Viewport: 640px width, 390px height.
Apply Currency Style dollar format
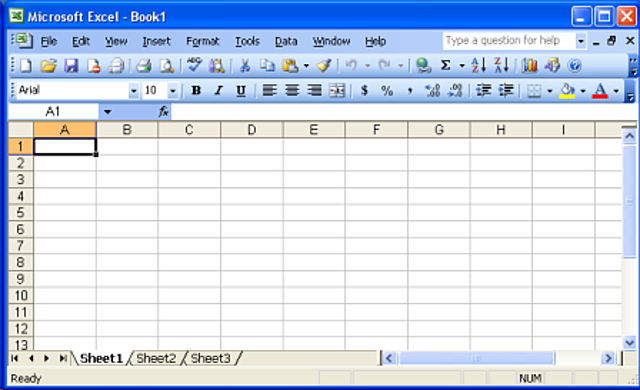364,90
